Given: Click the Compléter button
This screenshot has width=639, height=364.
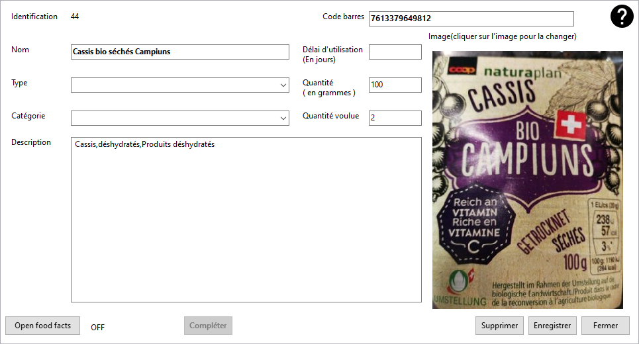Looking at the screenshot, I should (x=208, y=326).
